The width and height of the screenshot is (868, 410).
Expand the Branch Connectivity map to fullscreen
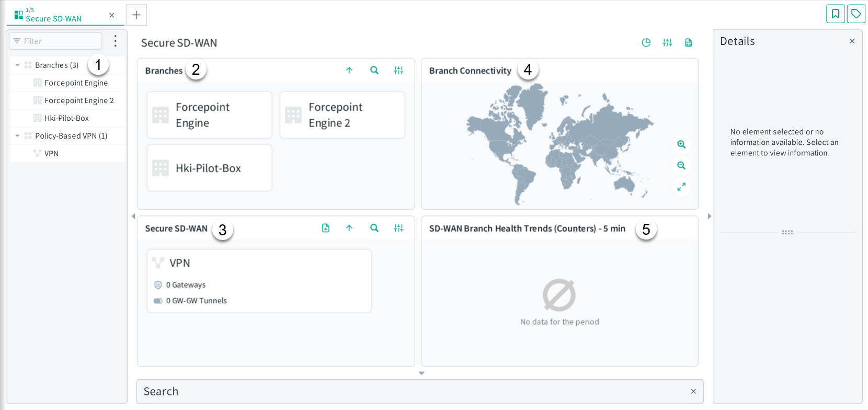click(681, 187)
